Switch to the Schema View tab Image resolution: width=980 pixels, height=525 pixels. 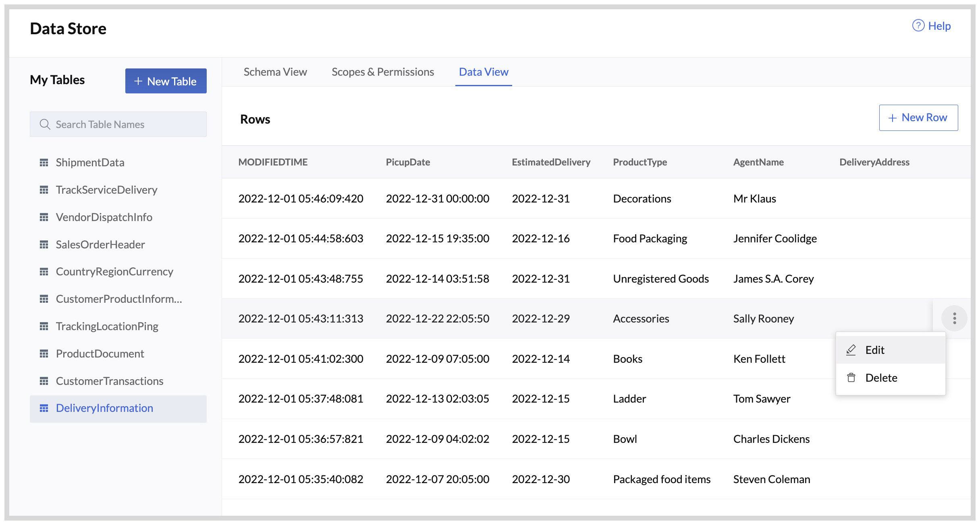[x=275, y=72]
